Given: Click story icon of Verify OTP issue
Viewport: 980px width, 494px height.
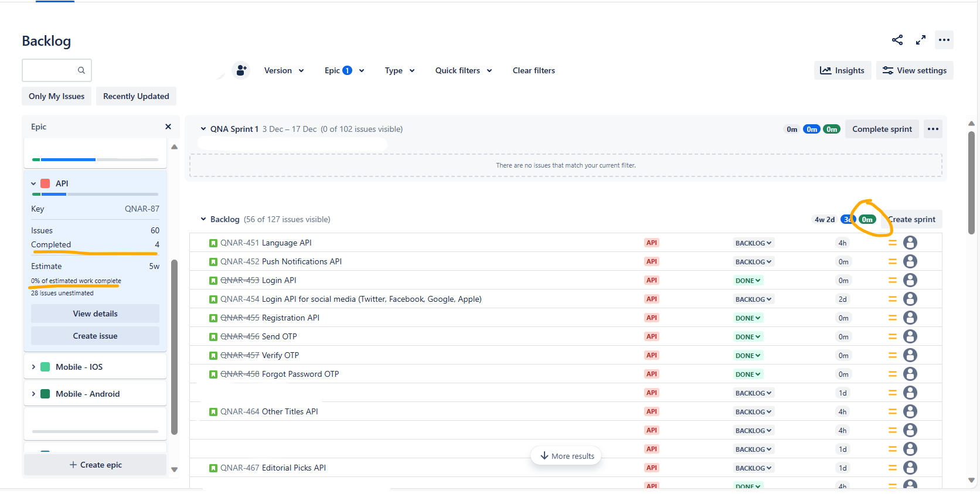Looking at the screenshot, I should 213,355.
